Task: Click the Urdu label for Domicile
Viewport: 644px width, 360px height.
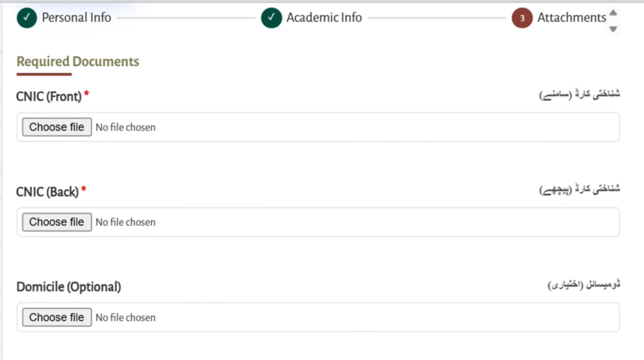Action: pyautogui.click(x=584, y=285)
